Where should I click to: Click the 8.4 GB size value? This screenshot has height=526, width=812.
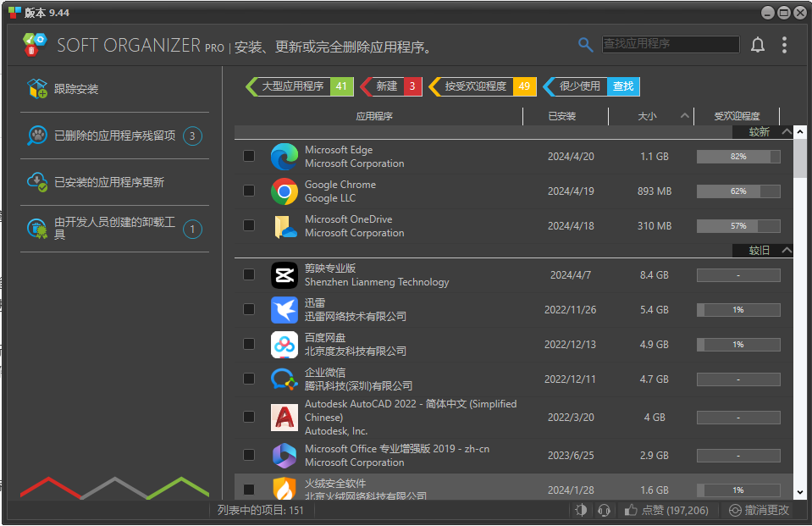(x=654, y=275)
